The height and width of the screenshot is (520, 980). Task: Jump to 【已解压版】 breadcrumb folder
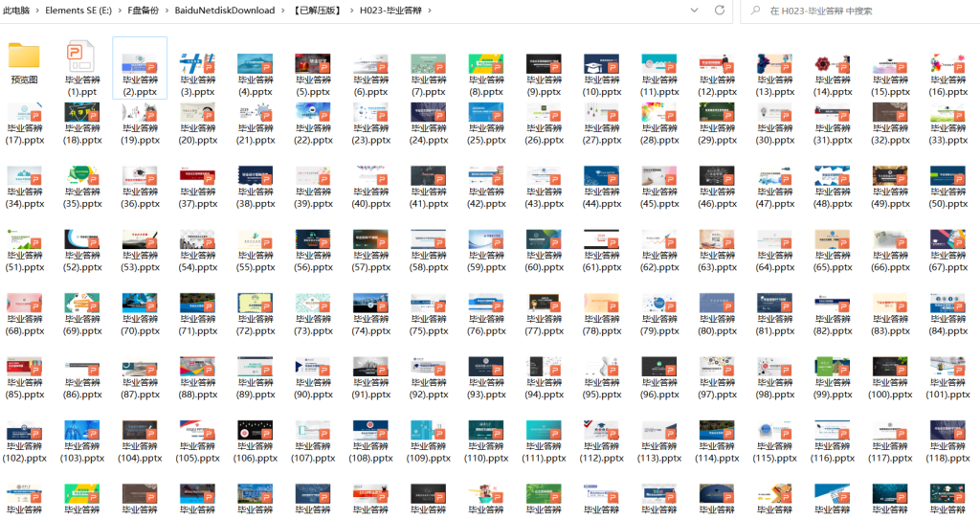[x=318, y=11]
